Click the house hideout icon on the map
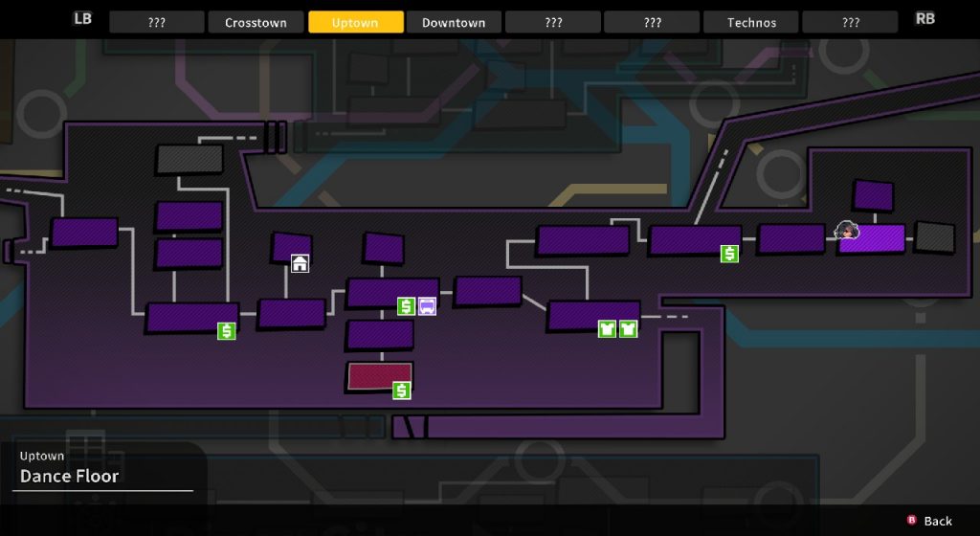Image resolution: width=980 pixels, height=536 pixels. 300,263
